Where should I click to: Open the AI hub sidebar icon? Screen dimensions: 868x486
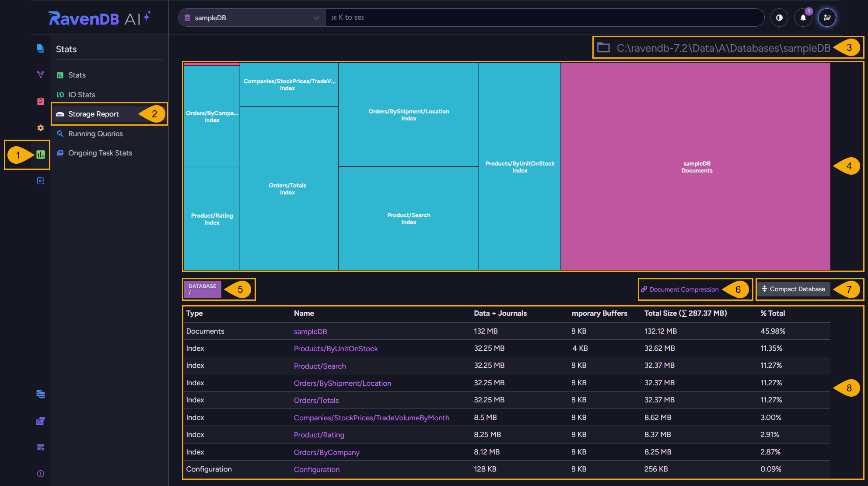(40, 181)
